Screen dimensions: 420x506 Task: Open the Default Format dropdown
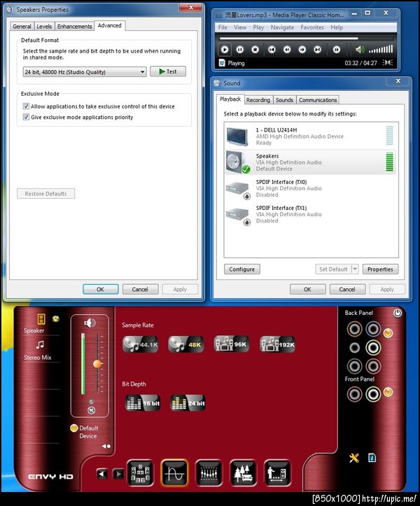pos(85,71)
